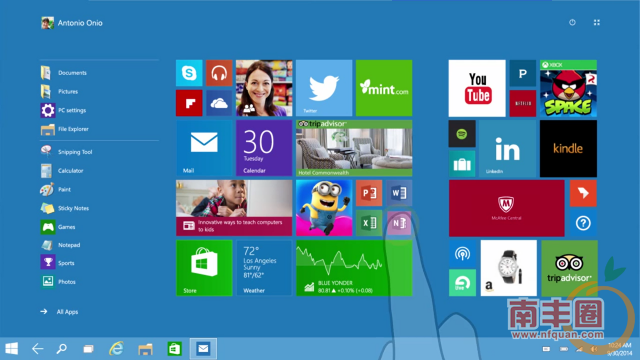
Task: Launch the Spotify tile
Action: [x=462, y=133]
